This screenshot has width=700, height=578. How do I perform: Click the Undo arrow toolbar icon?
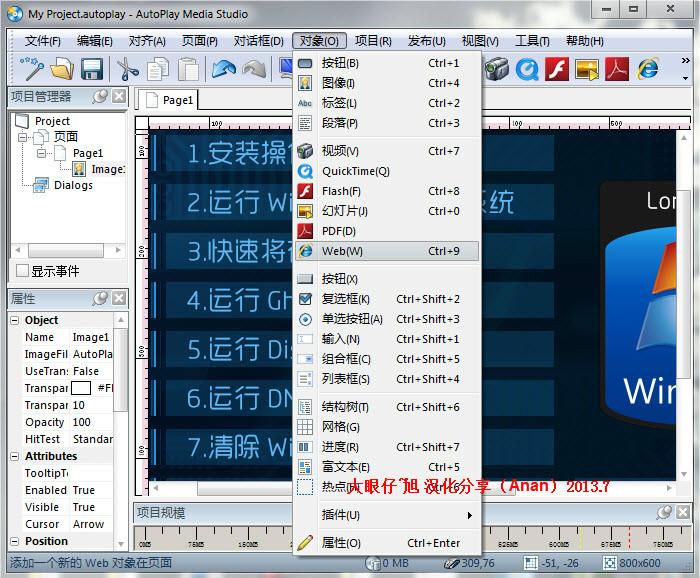point(223,69)
